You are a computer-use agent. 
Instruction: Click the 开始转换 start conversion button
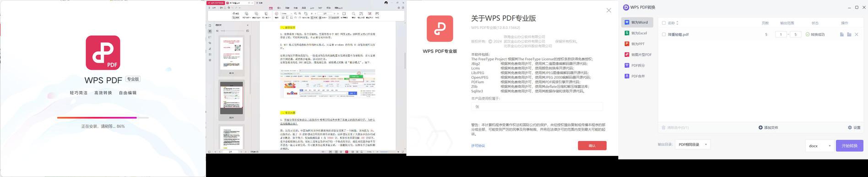point(850,145)
